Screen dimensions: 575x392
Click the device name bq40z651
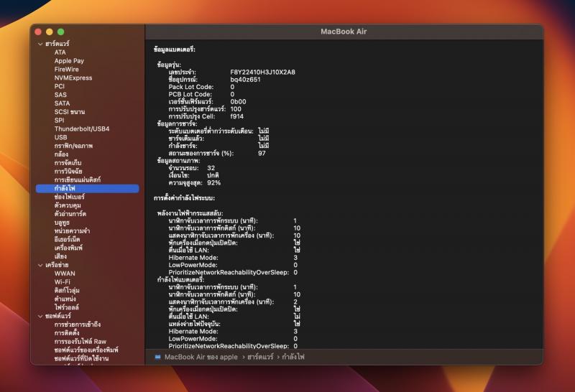tap(245, 80)
